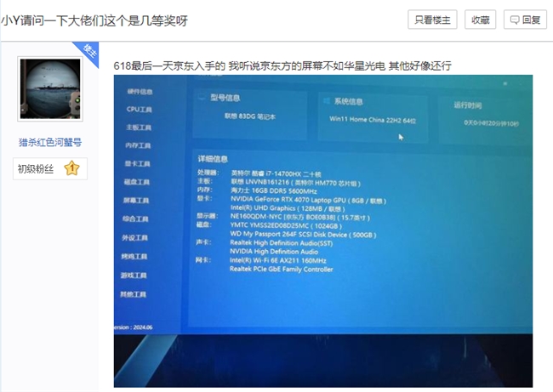Click the Intel(R) UHD Graphics line
The height and width of the screenshot is (392, 553).
[288, 208]
